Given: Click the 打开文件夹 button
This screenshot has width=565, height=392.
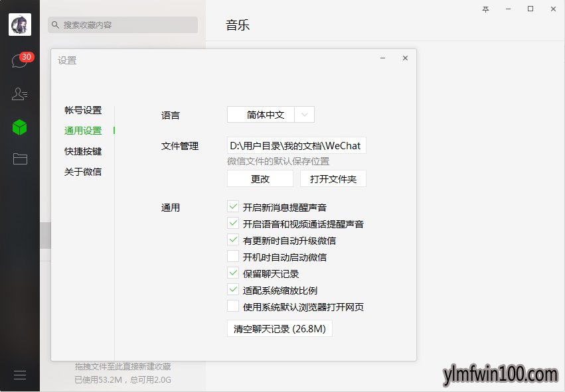Looking at the screenshot, I should pos(333,179).
